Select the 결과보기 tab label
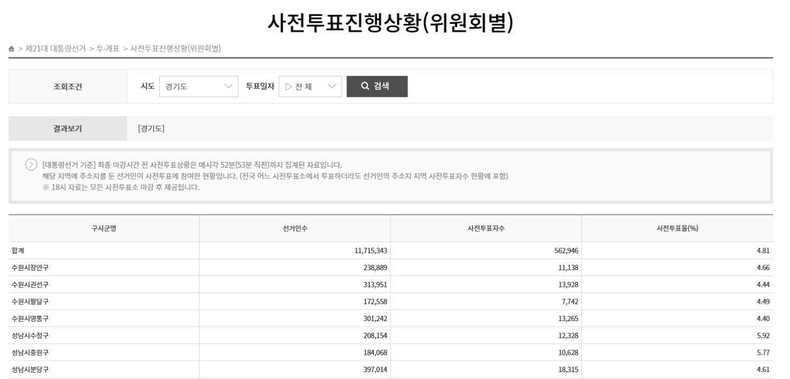The height and width of the screenshot is (379, 790). click(x=68, y=129)
